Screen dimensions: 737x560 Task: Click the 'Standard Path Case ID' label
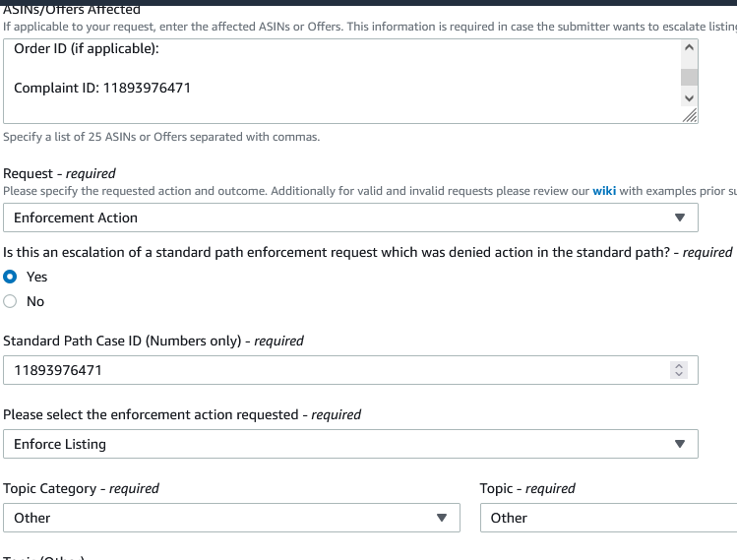coord(122,341)
